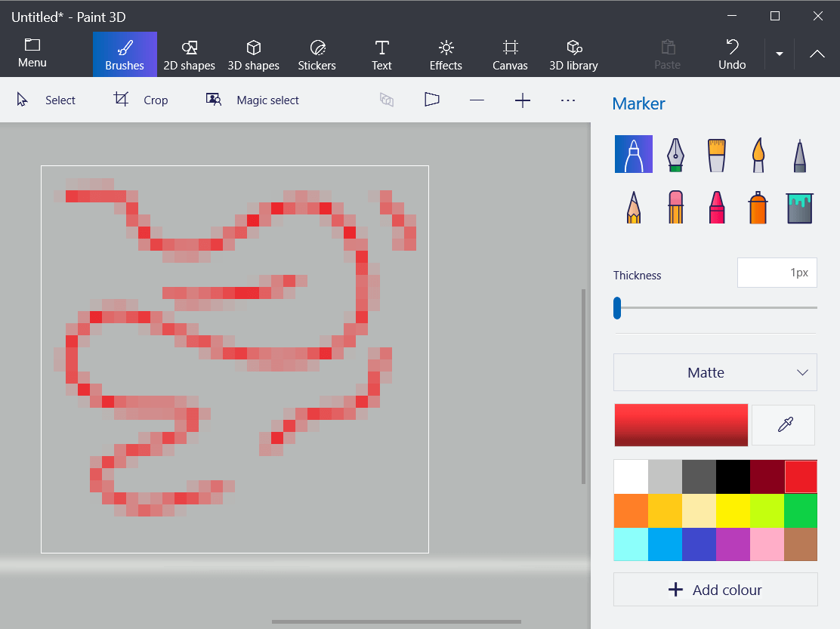
Task: Activate the Magic select tool
Action: click(252, 99)
